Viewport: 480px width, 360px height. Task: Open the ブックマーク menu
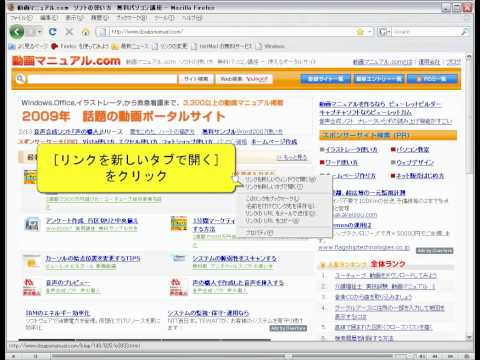(x=131, y=17)
